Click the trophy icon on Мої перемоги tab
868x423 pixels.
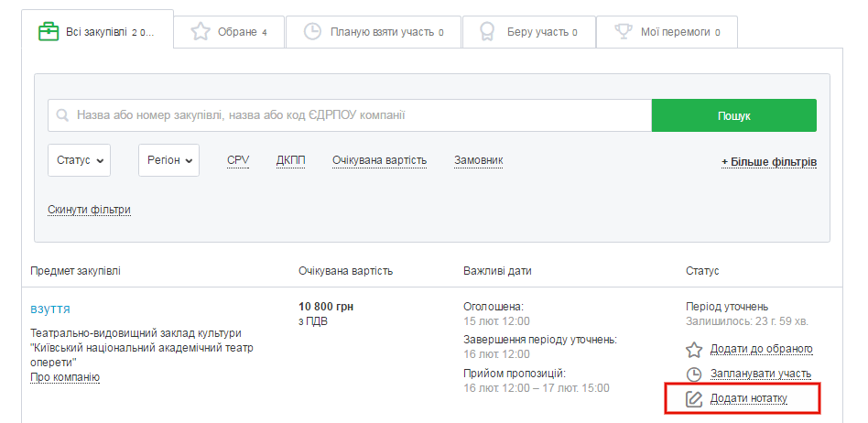point(624,32)
